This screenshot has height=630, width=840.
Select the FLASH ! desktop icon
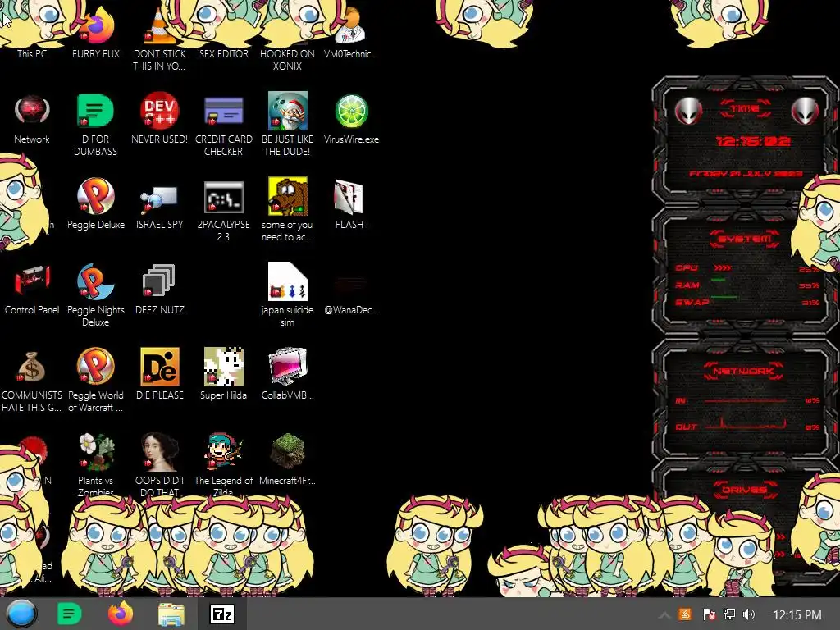pyautogui.click(x=351, y=204)
